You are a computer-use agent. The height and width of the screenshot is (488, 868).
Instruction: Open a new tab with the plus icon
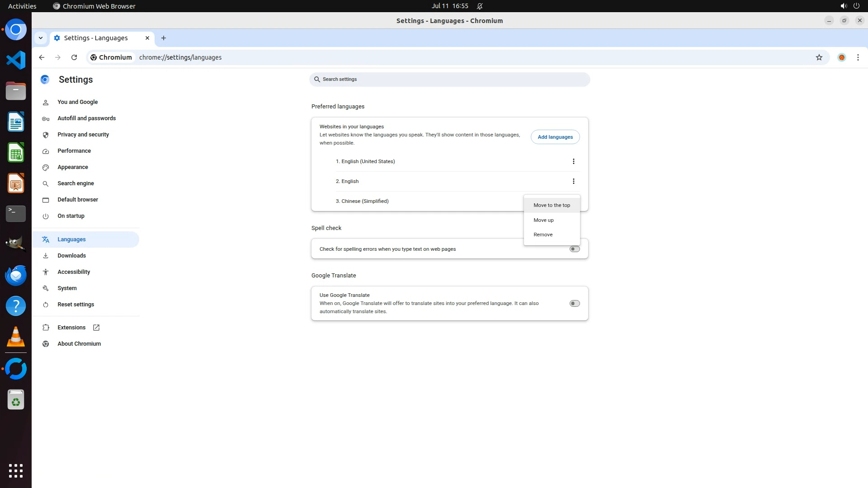[x=164, y=38]
